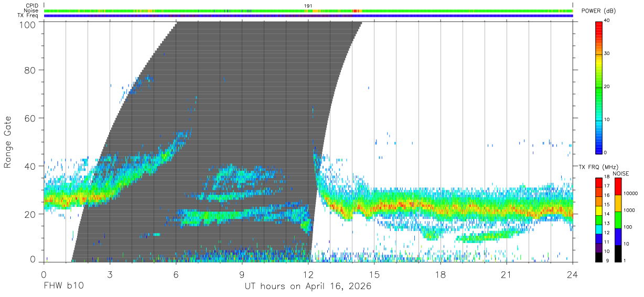Image resolution: width=644 pixels, height=297 pixels.
Task: Click the TX frequency strip above the plot
Action: [x=308, y=16]
